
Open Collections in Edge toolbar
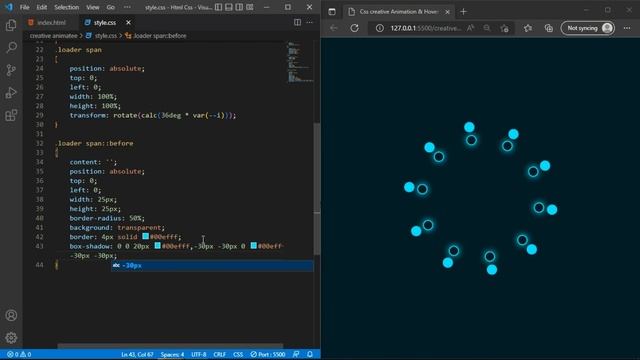coord(549,28)
